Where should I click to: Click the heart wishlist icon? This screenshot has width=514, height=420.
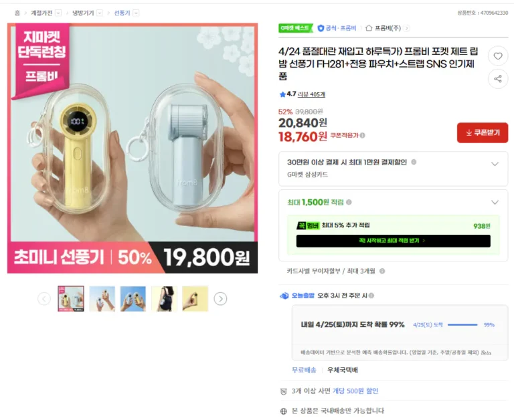[x=498, y=56]
